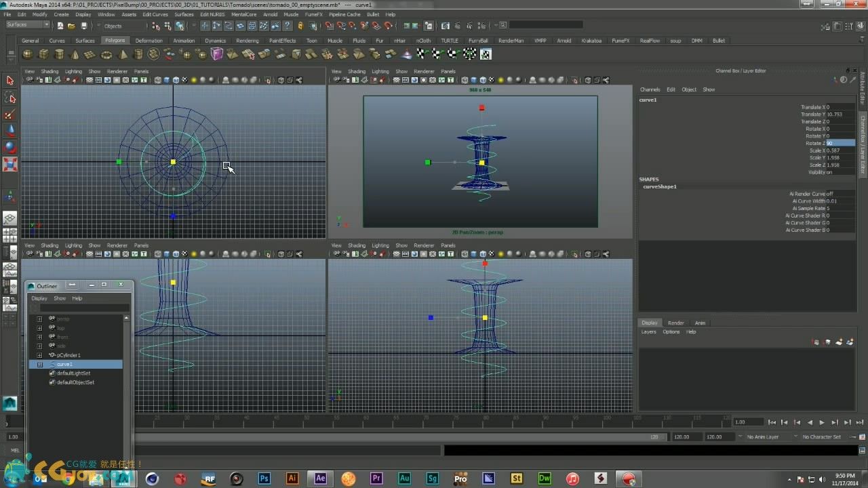Expand the curve1 node in Outliner
Viewport: 868px width, 488px height.
(39, 365)
